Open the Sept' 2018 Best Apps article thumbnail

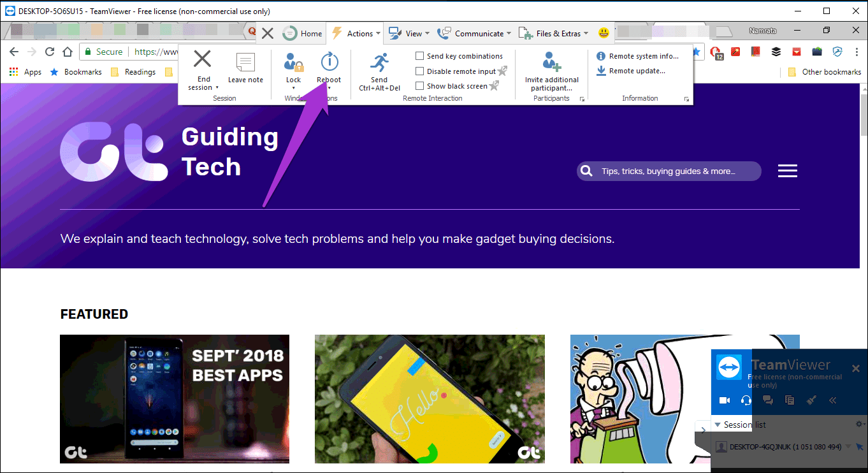(x=175, y=399)
